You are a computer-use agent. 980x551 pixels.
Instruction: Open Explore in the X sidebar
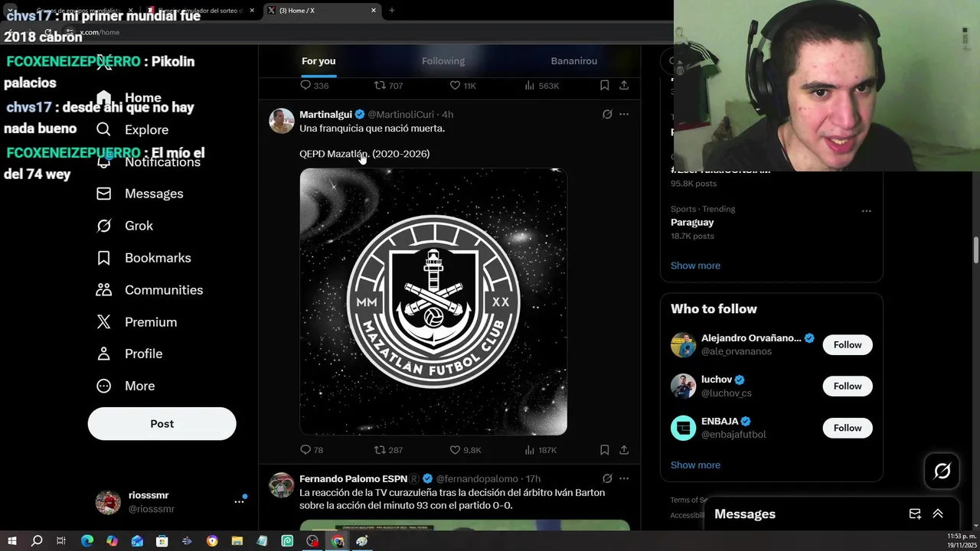pos(132,129)
